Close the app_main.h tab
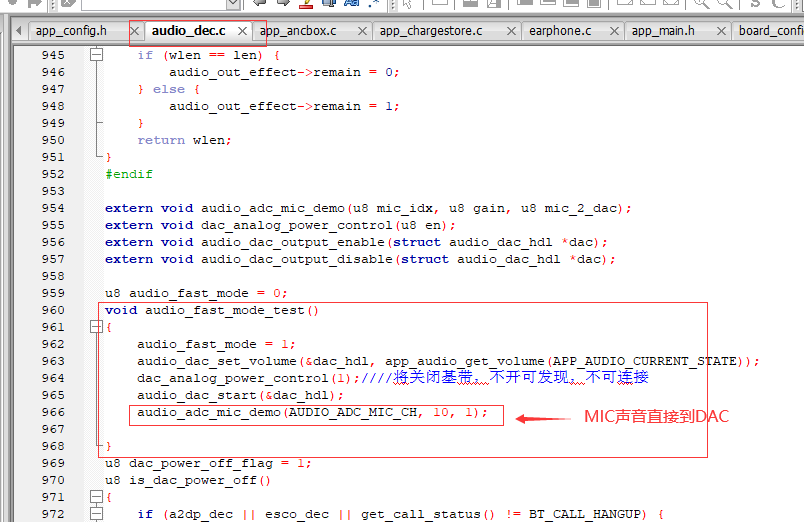The height and width of the screenshot is (522, 804). pyautogui.click(x=721, y=31)
